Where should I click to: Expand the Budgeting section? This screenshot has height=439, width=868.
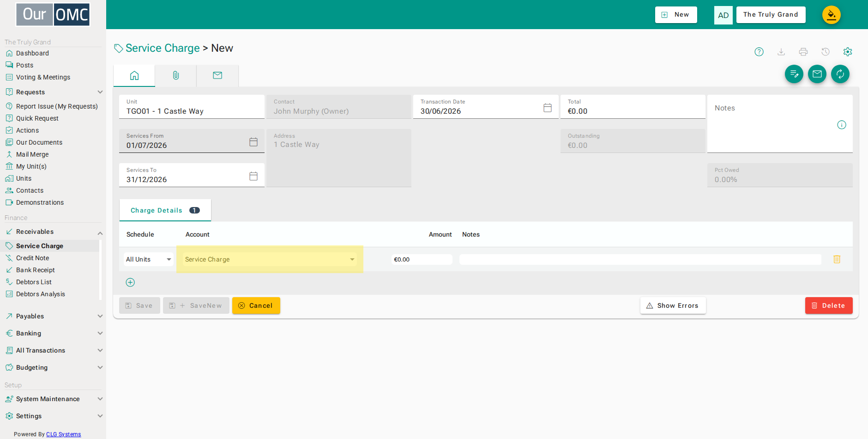(53, 367)
